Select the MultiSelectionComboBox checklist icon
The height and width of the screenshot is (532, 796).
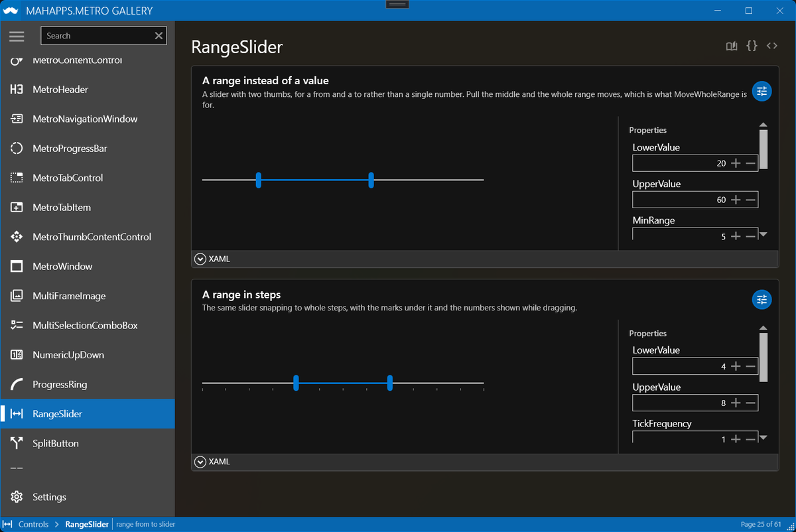coord(17,325)
